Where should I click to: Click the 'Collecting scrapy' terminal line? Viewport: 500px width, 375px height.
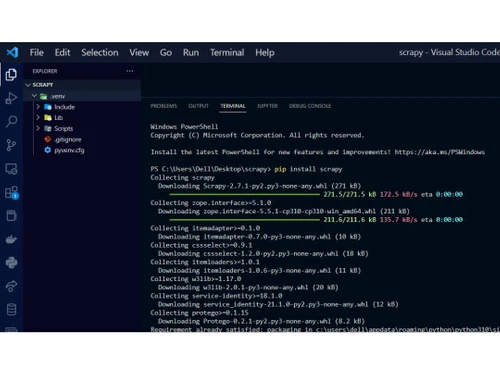tap(182, 178)
